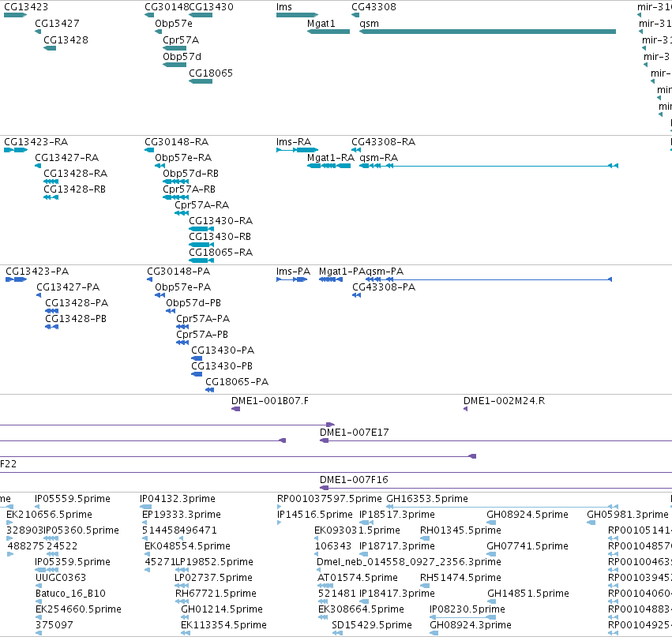Viewport: 672px width, 637px height.
Task: Select the Obp57e gene label
Action: [174, 24]
